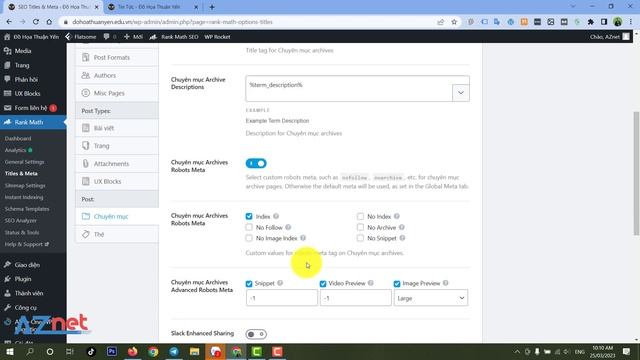Uncheck the Snippet checkbox
The width and height of the screenshot is (640, 360).
pos(249,283)
